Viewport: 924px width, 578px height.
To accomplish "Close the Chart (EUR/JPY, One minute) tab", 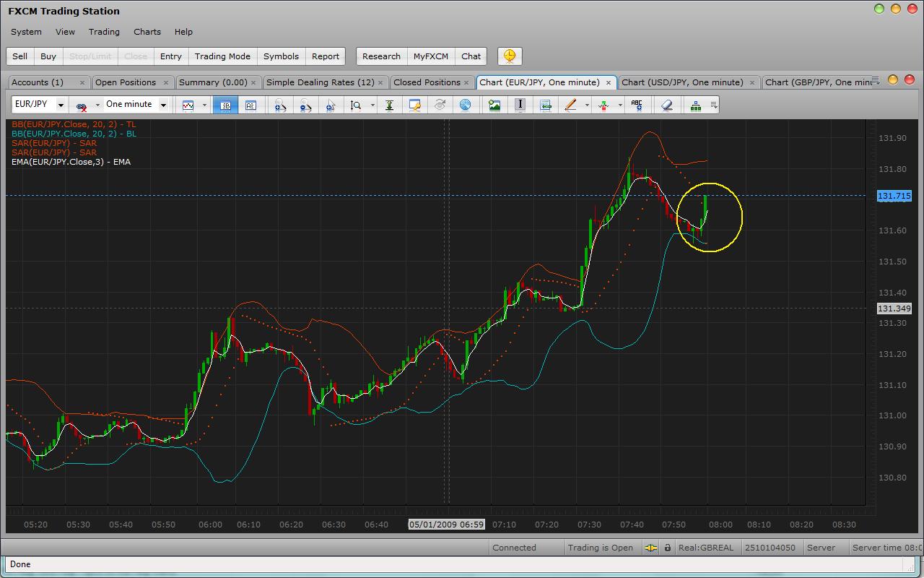I will click(608, 82).
